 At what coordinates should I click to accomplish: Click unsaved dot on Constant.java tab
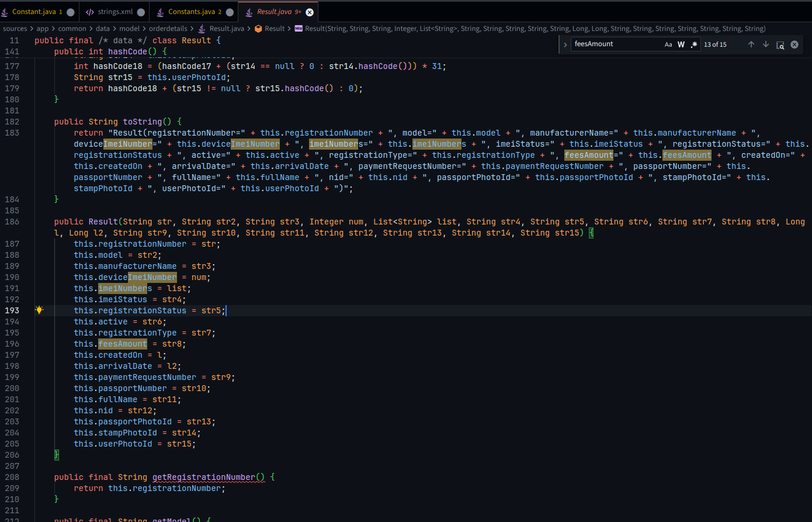71,12
